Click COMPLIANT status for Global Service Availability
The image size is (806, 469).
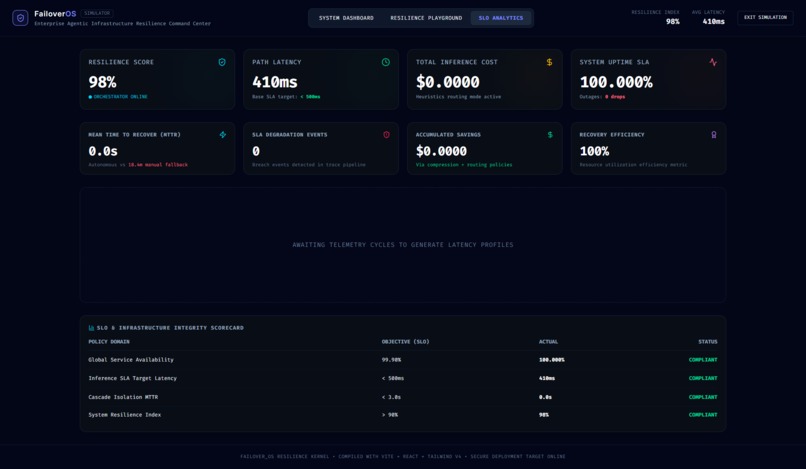click(x=703, y=360)
